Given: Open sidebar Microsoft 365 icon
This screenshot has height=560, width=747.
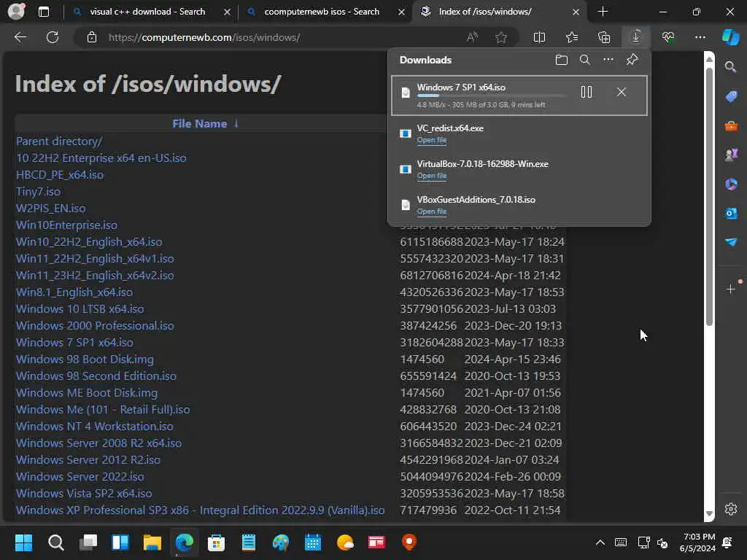Looking at the screenshot, I should tap(731, 184).
